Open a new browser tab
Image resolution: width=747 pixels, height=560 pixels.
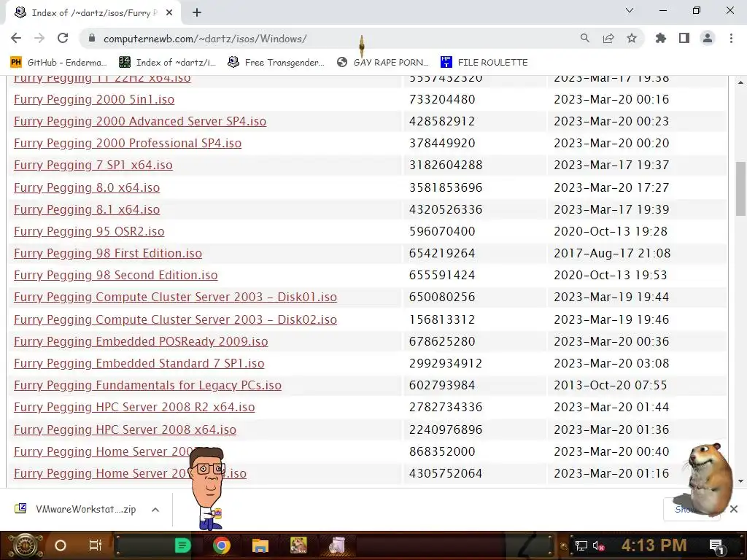coord(197,13)
